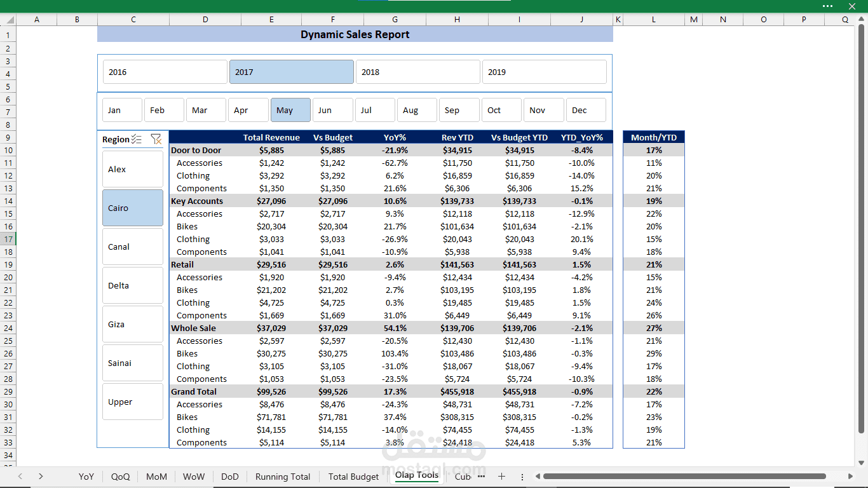Click vertical scrollbar down arrow
The height and width of the screenshot is (488, 868).
pos(862,463)
